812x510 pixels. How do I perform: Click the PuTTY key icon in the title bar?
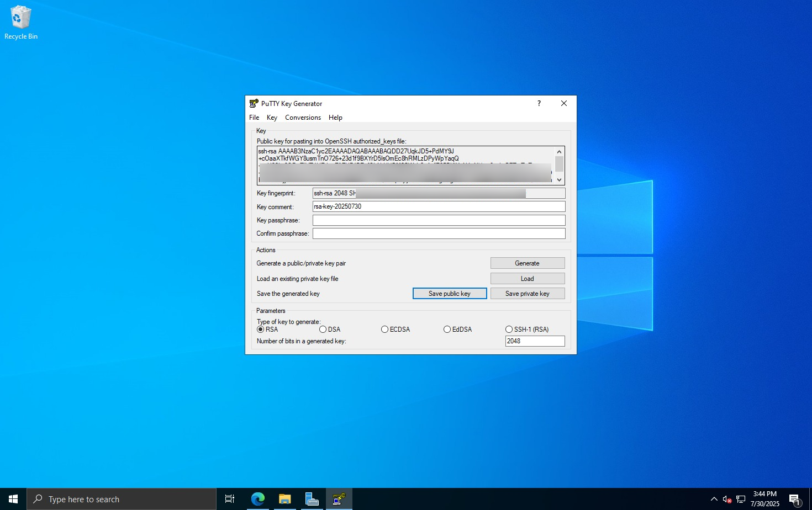click(x=254, y=103)
